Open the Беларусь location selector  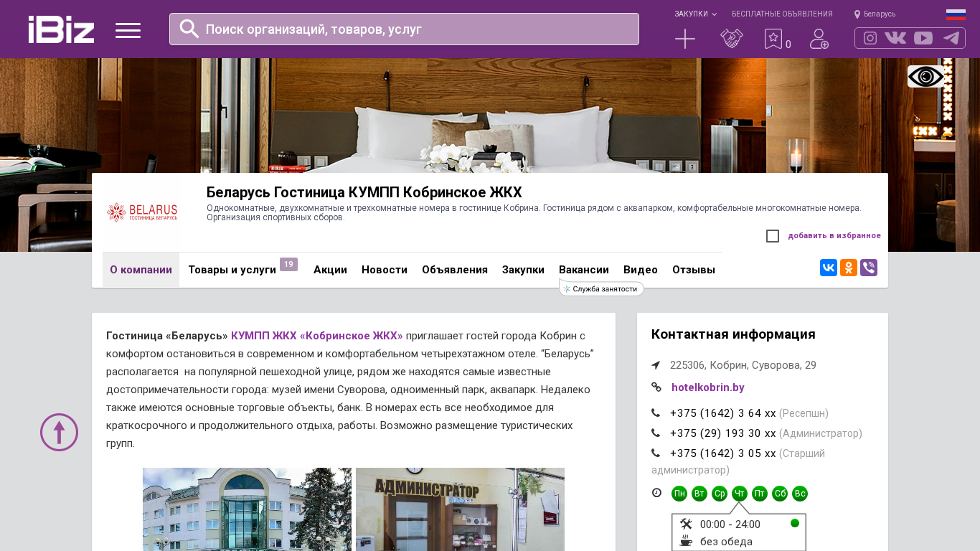coord(875,14)
